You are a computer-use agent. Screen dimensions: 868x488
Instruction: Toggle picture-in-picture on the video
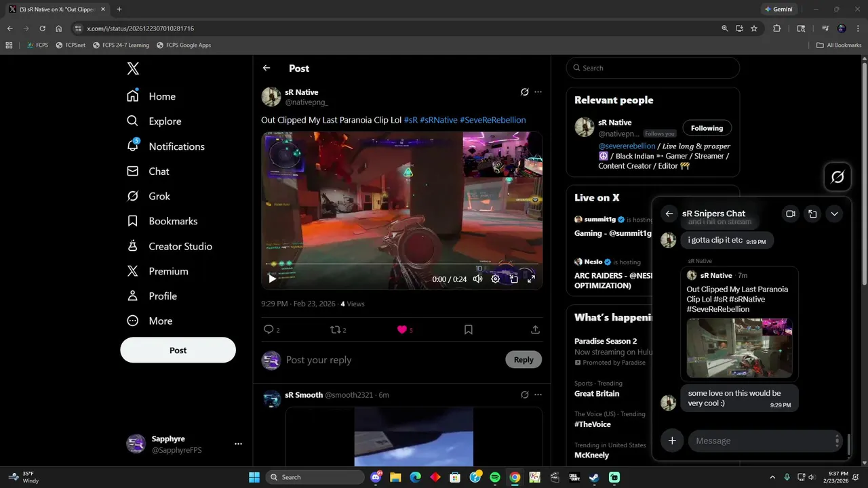pos(513,279)
